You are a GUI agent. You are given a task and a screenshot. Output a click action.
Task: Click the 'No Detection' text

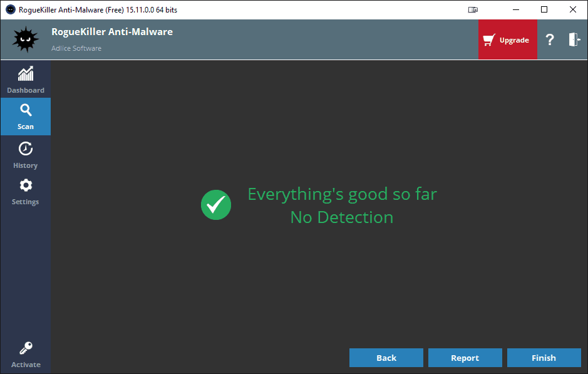tap(342, 217)
